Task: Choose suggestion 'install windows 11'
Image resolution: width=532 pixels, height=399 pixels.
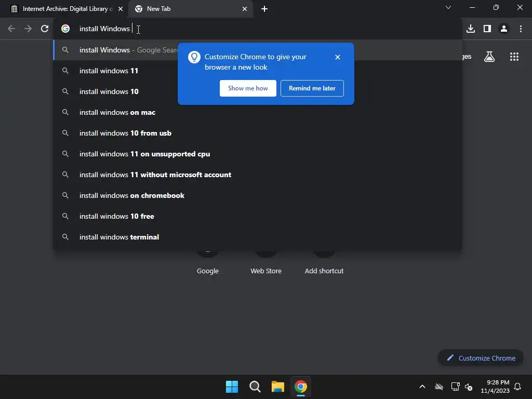Action: click(x=258, y=71)
